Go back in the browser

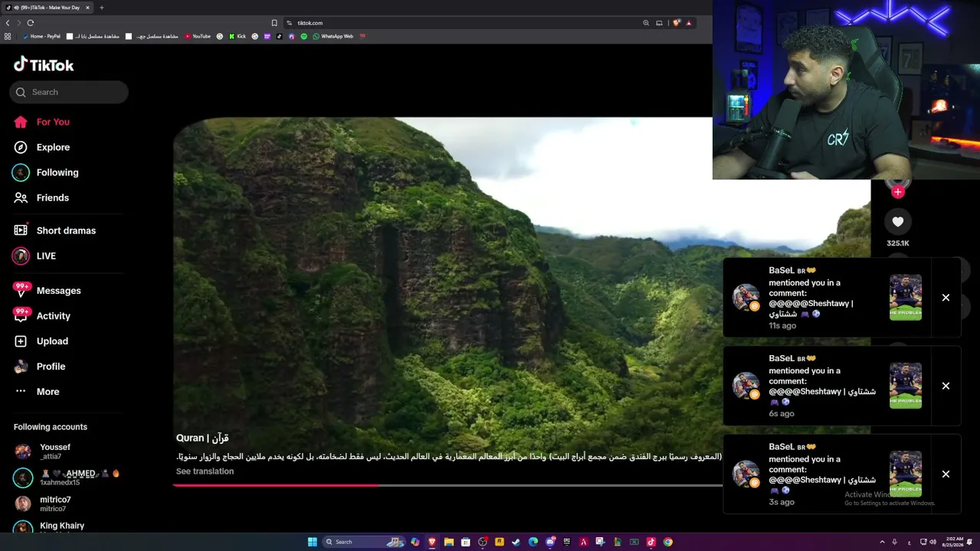8,23
